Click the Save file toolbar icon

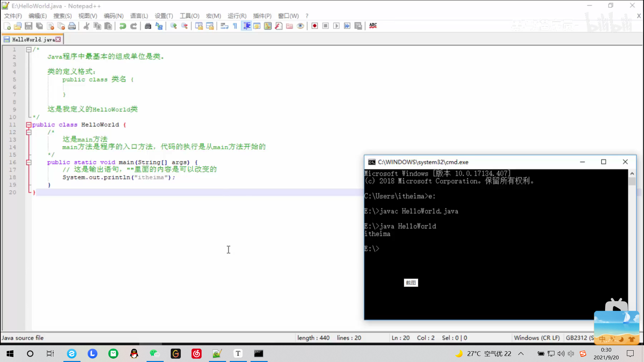click(x=29, y=26)
